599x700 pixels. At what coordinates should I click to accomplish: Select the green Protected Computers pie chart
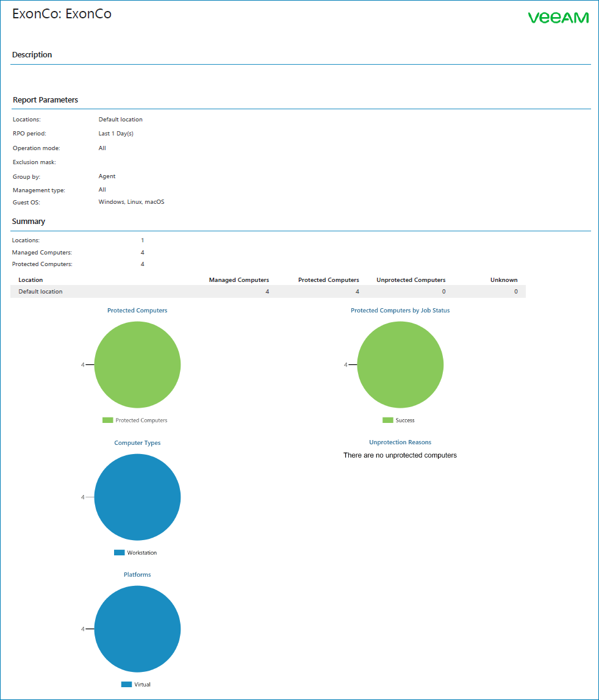(137, 364)
